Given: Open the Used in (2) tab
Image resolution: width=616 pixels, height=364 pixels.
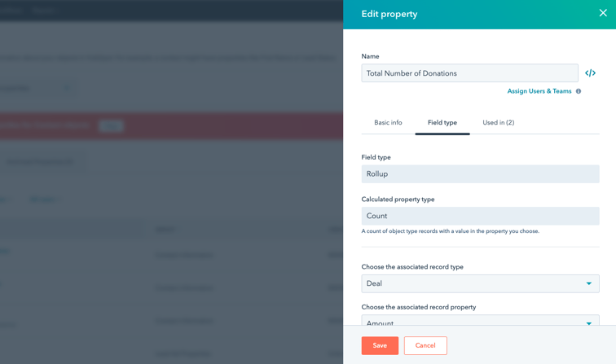Looking at the screenshot, I should (498, 122).
